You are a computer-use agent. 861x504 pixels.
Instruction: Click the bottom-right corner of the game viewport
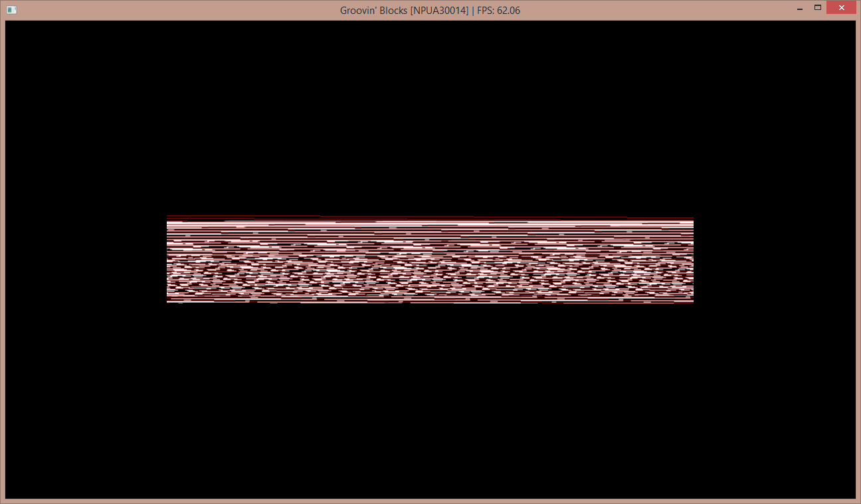[x=852, y=495]
